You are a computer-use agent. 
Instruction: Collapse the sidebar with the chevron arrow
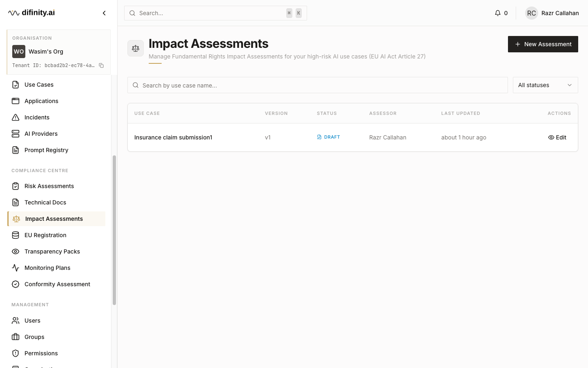pos(104,13)
